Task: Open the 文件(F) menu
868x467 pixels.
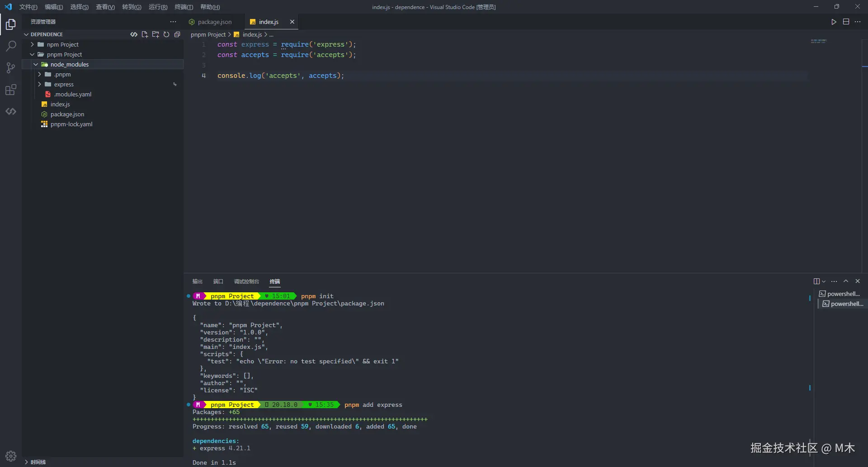Action: click(x=28, y=7)
